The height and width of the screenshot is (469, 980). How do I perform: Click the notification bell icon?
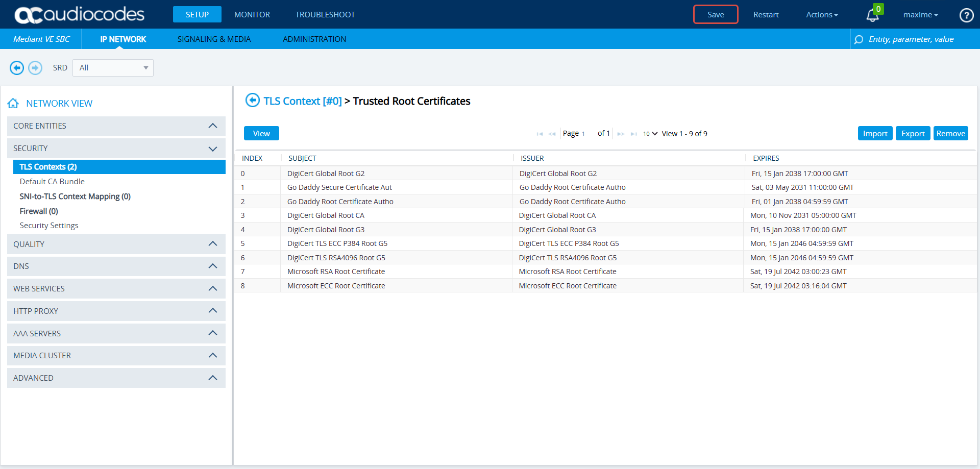(872, 15)
